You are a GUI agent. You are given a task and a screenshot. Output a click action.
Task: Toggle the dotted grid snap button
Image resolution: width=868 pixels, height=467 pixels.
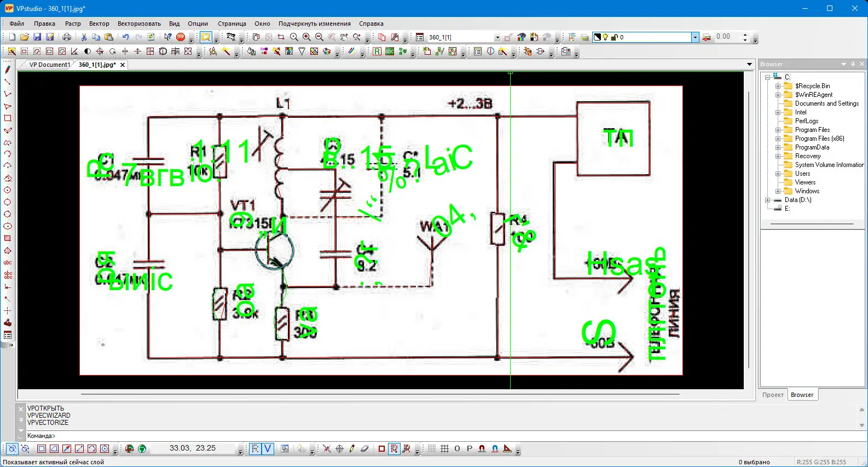click(x=432, y=449)
